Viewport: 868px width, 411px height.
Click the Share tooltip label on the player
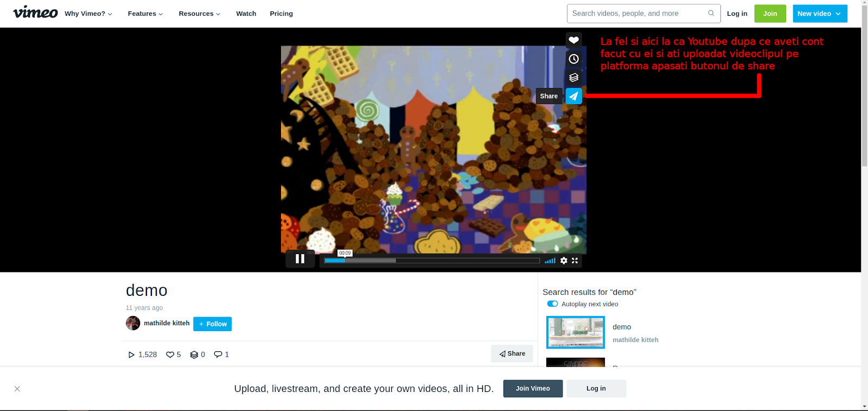click(549, 96)
